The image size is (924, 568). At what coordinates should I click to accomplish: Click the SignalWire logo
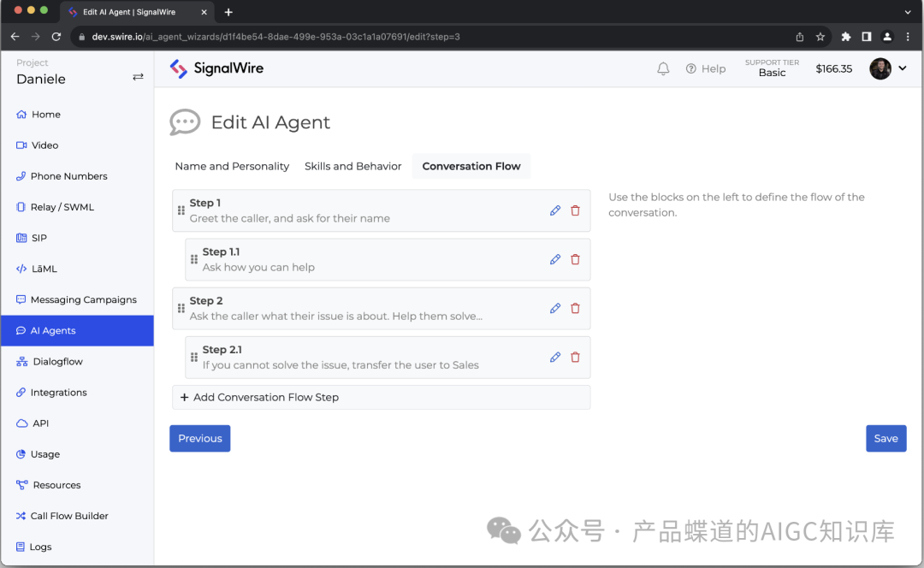click(x=216, y=68)
